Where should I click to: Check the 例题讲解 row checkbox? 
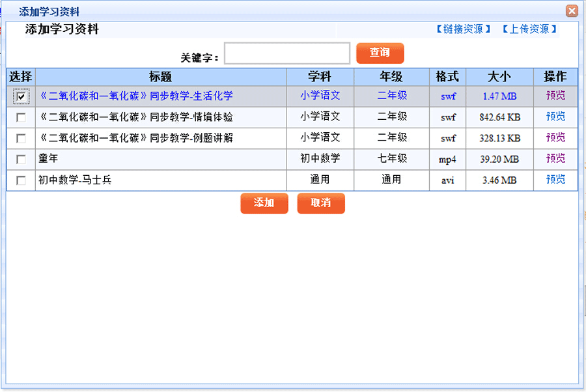[x=21, y=139]
